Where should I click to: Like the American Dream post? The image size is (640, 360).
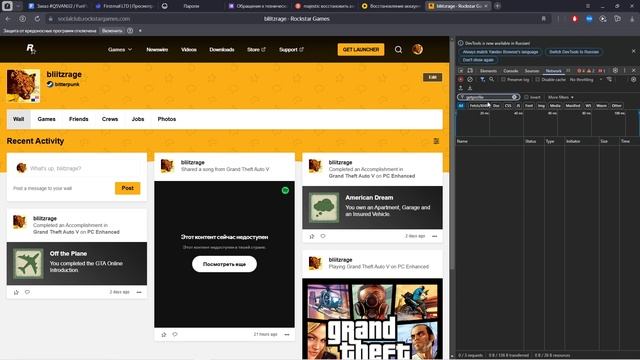(312, 236)
